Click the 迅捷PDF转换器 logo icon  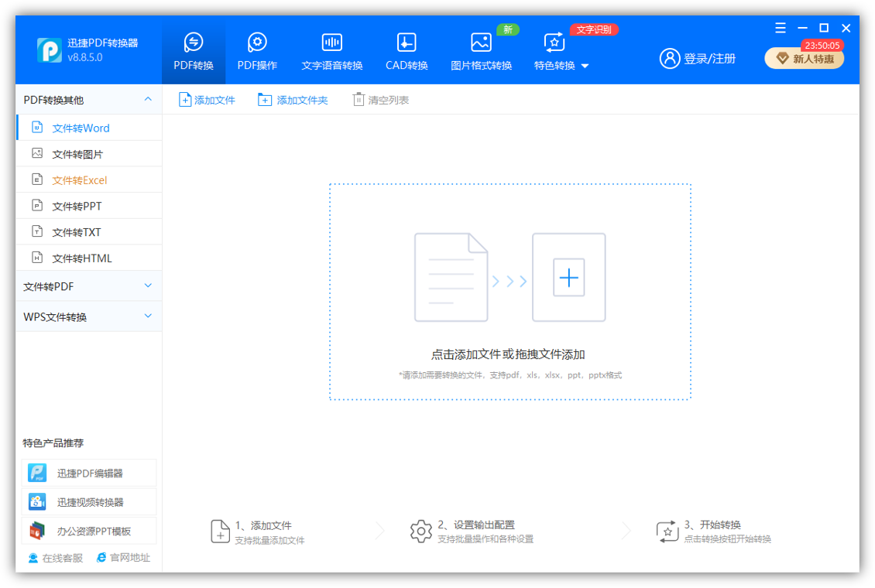tap(49, 50)
